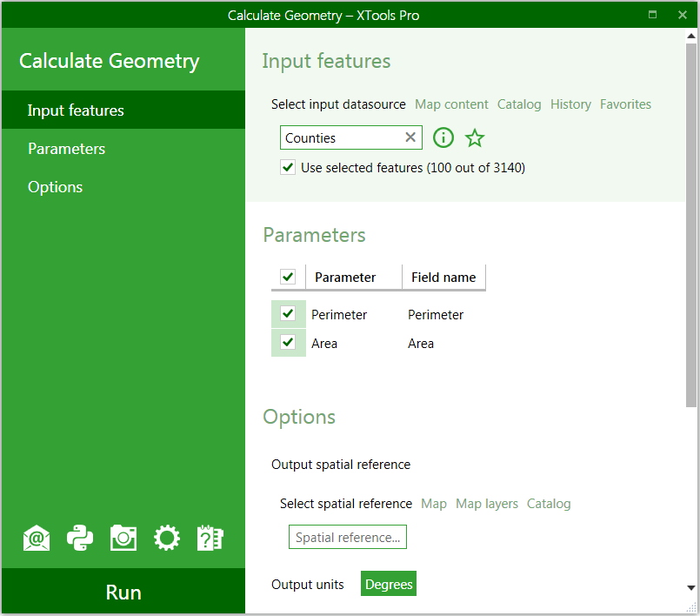Go to Options section in sidebar
This screenshot has width=700, height=616.
(123, 187)
